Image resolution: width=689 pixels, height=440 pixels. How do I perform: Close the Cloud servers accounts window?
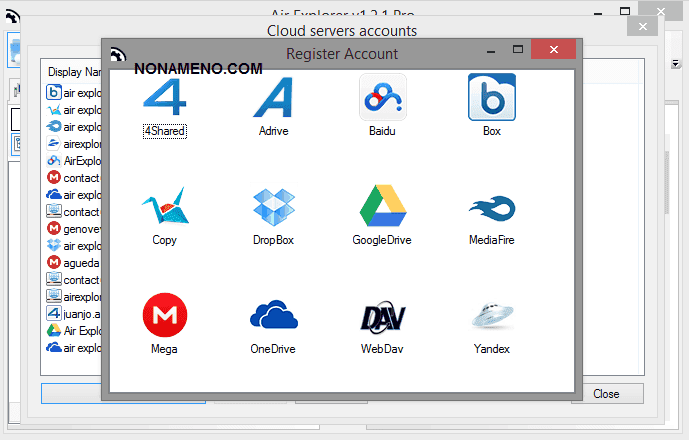click(x=642, y=26)
